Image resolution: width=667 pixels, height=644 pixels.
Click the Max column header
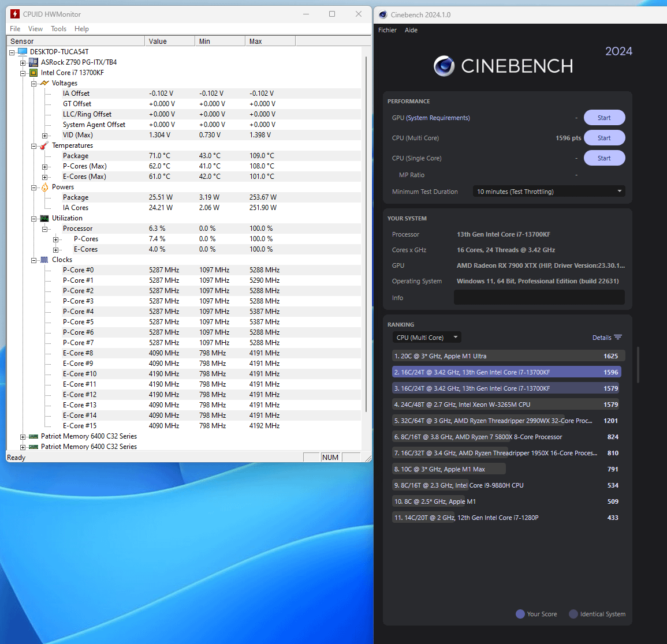point(270,41)
